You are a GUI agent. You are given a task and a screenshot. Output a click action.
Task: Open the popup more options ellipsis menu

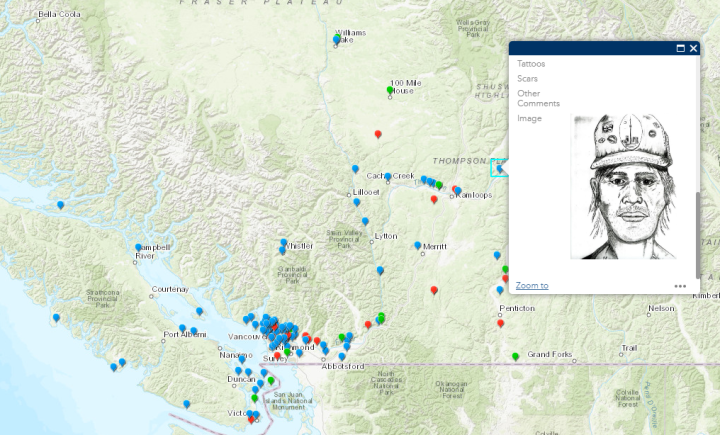(680, 286)
